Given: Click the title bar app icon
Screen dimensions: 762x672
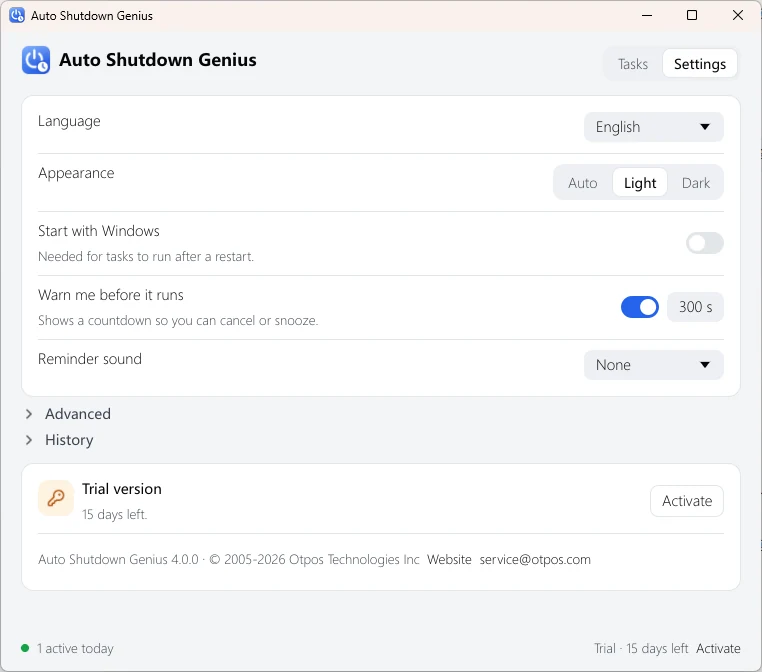Looking at the screenshot, I should coord(17,16).
